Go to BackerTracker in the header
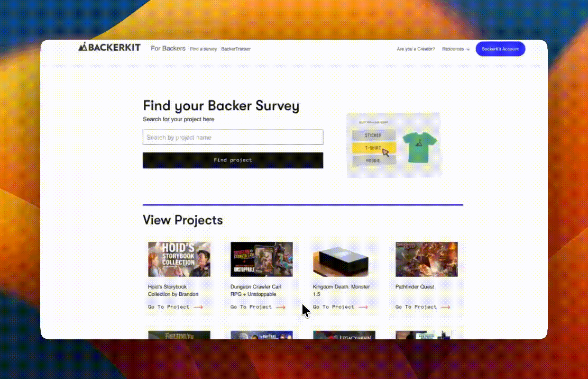 pyautogui.click(x=235, y=49)
